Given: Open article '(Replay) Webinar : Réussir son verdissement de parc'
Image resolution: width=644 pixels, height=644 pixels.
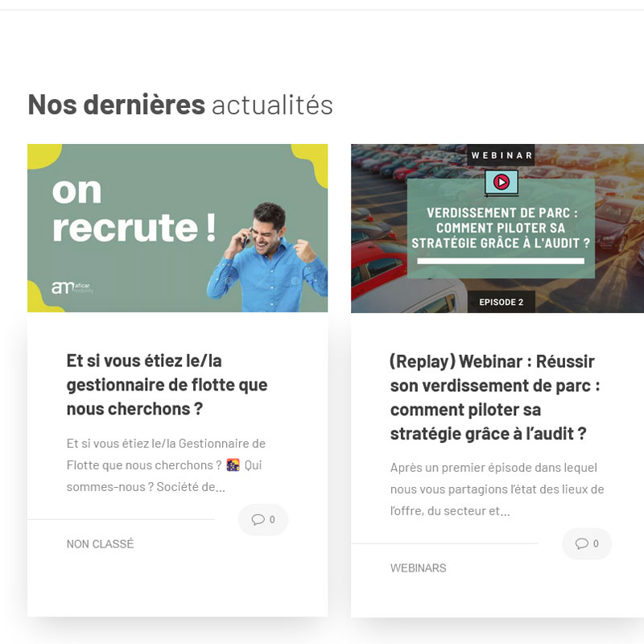Looking at the screenshot, I should pos(495,398).
